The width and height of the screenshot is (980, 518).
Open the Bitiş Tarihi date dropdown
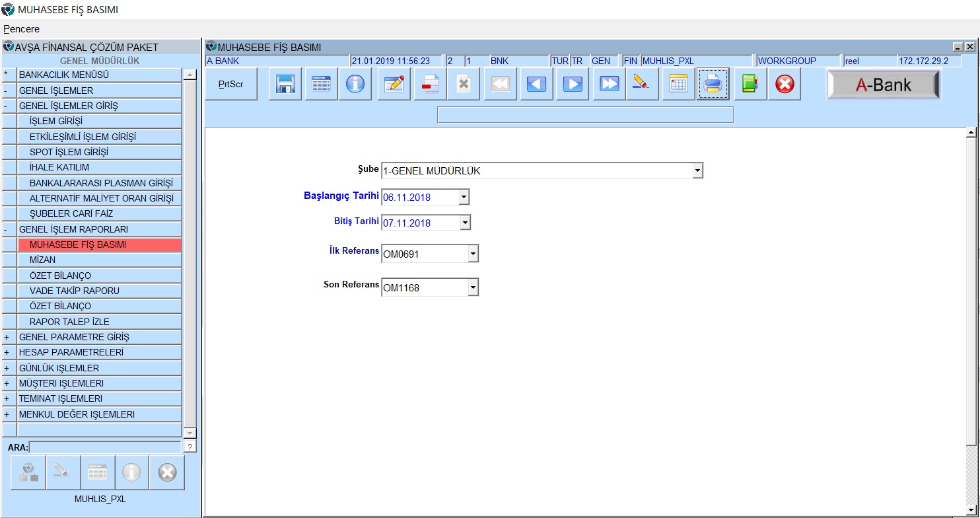click(x=466, y=223)
